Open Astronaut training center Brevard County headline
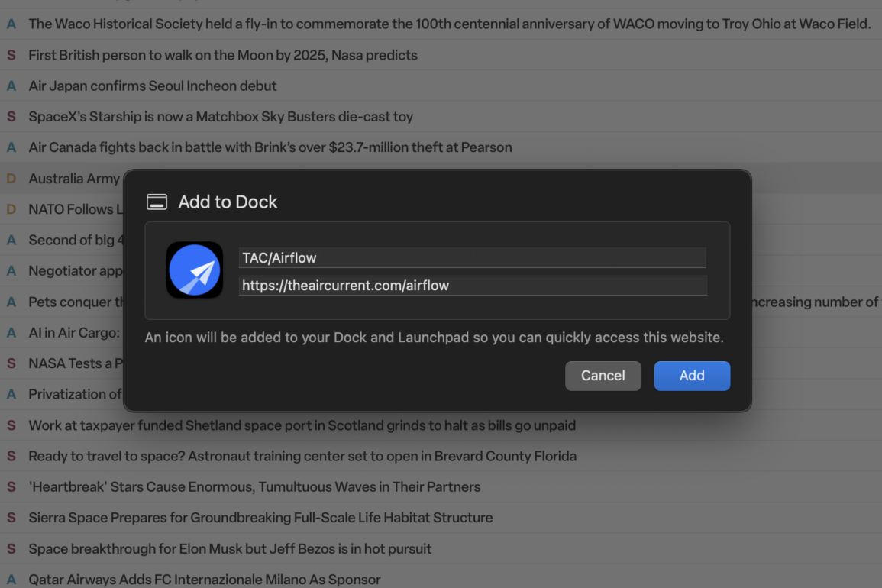Viewport: 882px width, 588px height. (302, 456)
